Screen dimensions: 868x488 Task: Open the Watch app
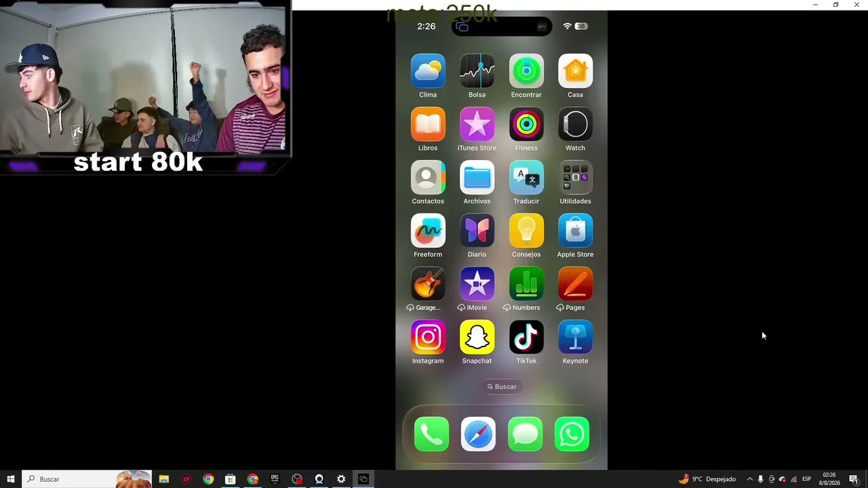click(575, 125)
